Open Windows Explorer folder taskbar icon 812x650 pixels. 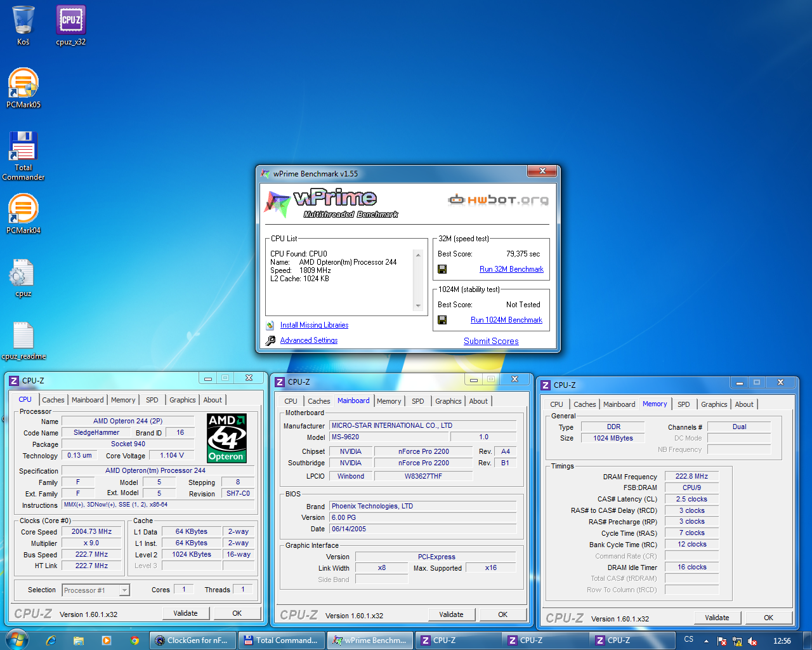[78, 640]
